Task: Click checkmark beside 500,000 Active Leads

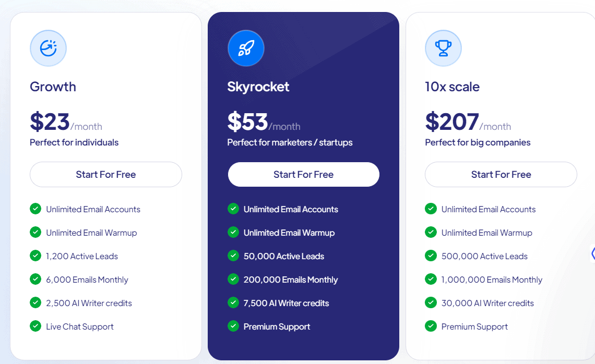Action: (431, 256)
